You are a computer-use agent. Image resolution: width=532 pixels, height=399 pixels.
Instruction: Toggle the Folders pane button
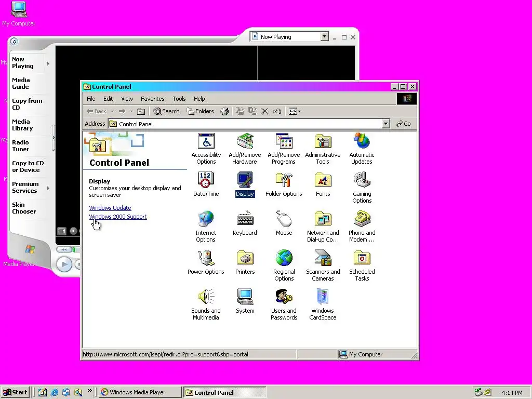point(200,111)
